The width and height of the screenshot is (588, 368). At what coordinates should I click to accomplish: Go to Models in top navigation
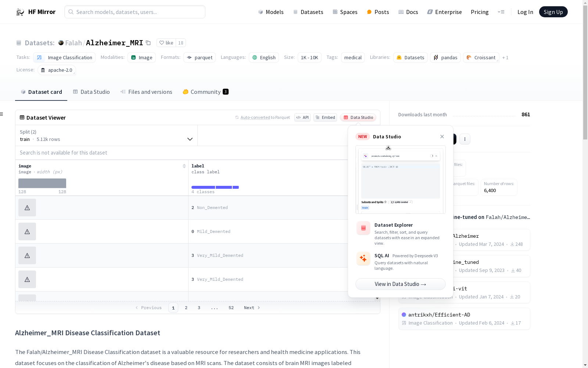tap(271, 12)
